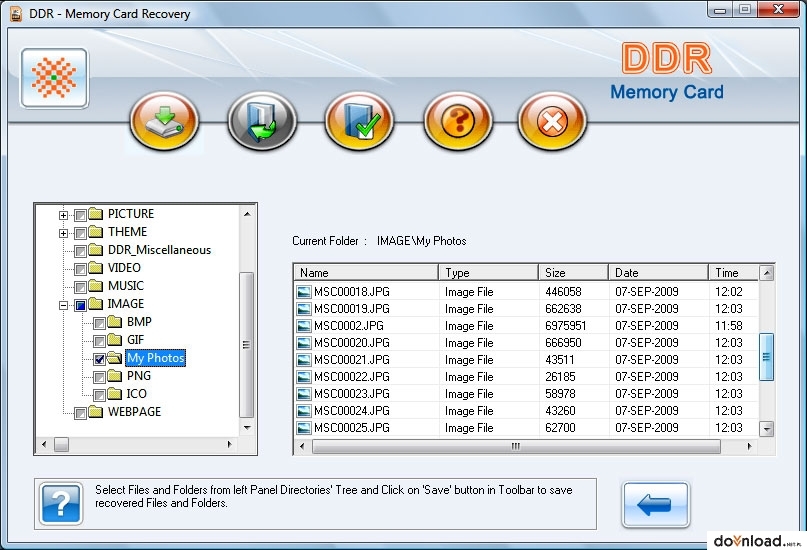Click the image icon of MSC00023.JPG
The width and height of the screenshot is (807, 550).
304,394
